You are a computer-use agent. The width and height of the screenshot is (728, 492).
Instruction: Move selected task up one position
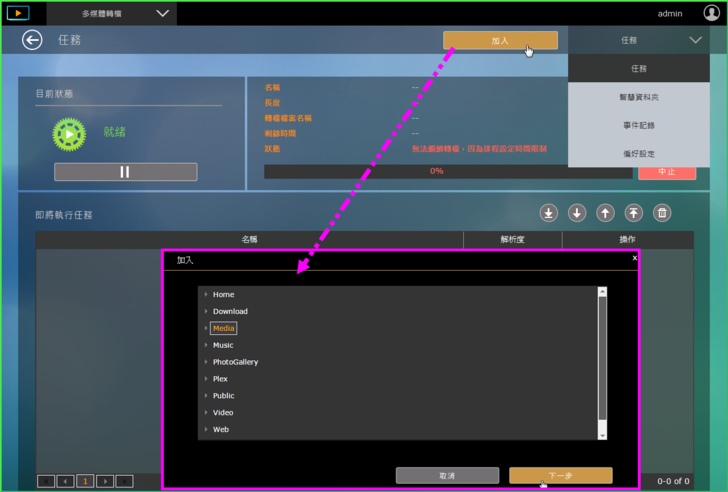point(605,213)
